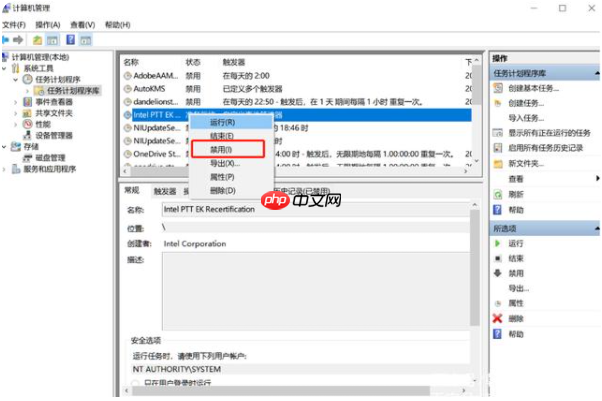Click the 创建基本任务 icon in actions pane
Image resolution: width=602 pixels, height=401 pixels.
(498, 89)
